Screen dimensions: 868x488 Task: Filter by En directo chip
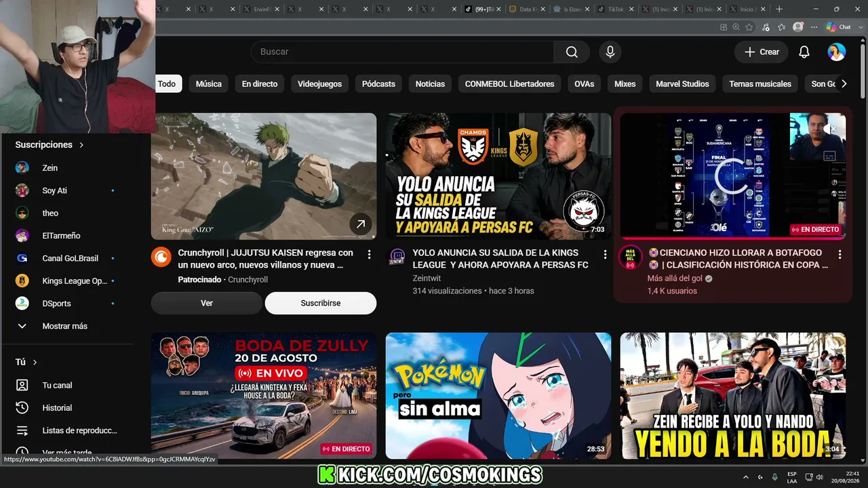[260, 84]
